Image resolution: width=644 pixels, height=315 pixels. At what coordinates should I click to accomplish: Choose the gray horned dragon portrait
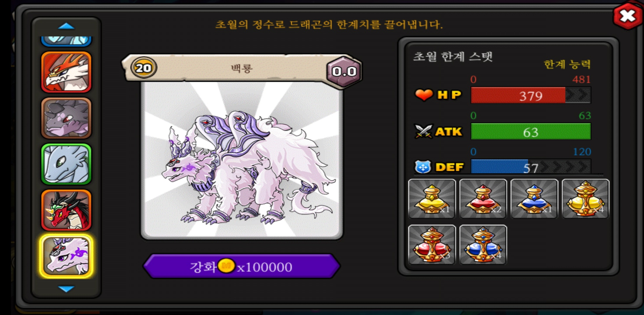(66, 118)
